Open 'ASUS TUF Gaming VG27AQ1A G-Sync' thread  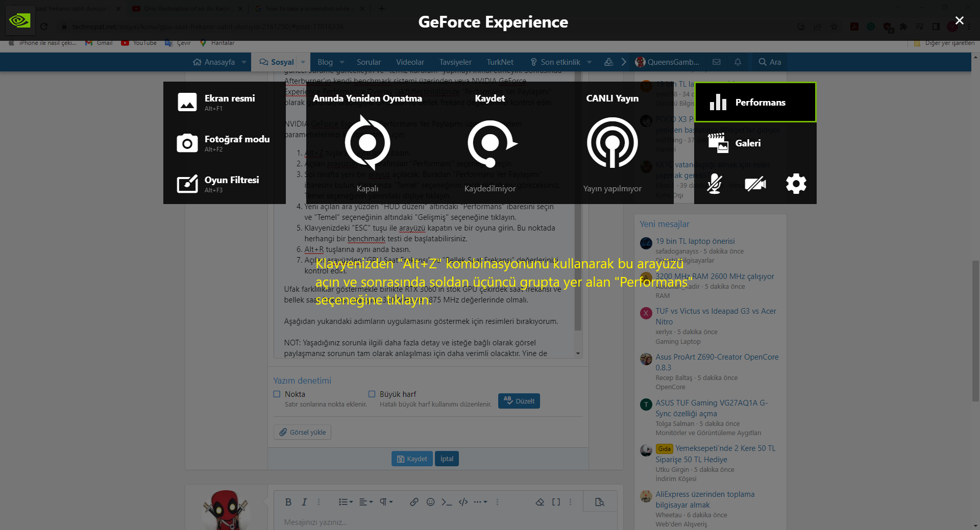point(712,408)
